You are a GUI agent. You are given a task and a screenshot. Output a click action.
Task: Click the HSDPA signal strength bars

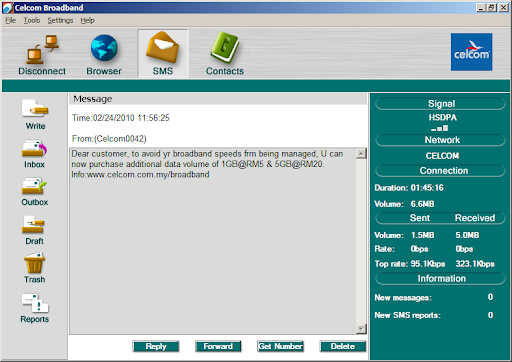pos(440,128)
